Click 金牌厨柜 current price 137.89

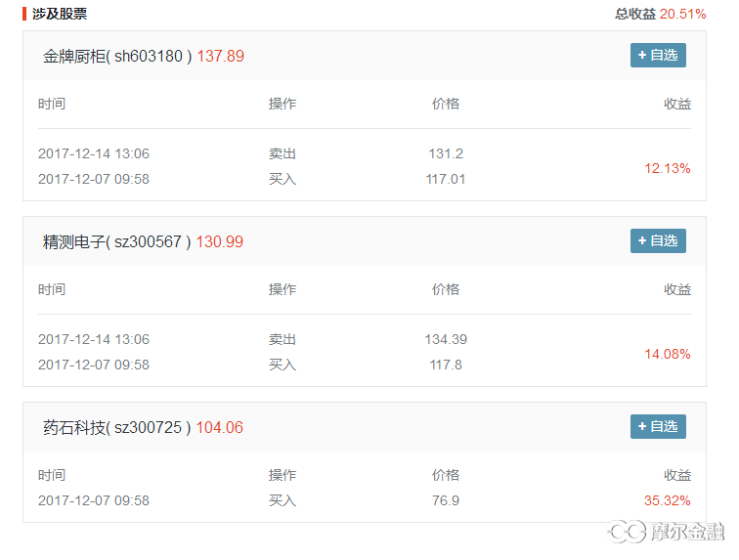coord(221,56)
